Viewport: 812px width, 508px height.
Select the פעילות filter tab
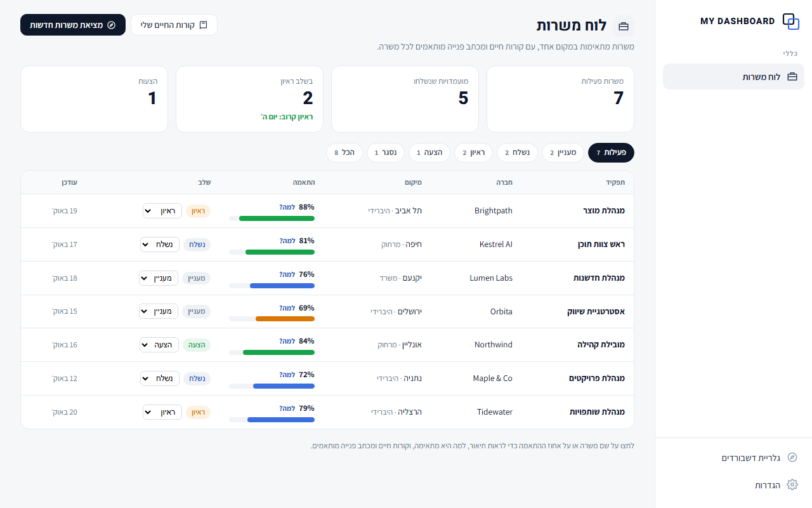coord(611,152)
